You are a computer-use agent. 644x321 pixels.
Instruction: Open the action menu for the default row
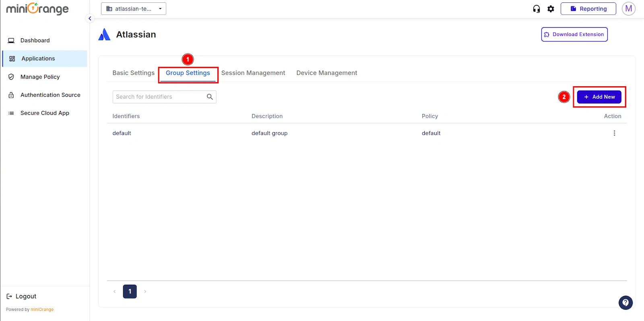pyautogui.click(x=614, y=133)
